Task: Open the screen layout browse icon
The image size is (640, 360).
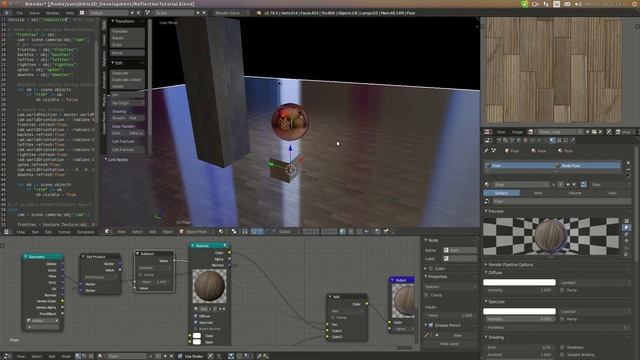Action: click(82, 13)
